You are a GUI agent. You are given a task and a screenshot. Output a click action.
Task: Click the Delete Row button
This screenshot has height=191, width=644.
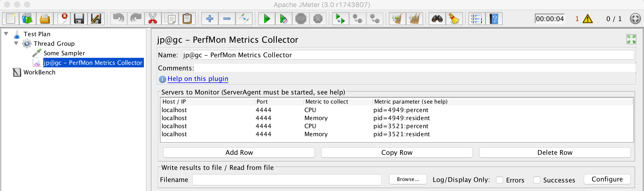coord(555,153)
